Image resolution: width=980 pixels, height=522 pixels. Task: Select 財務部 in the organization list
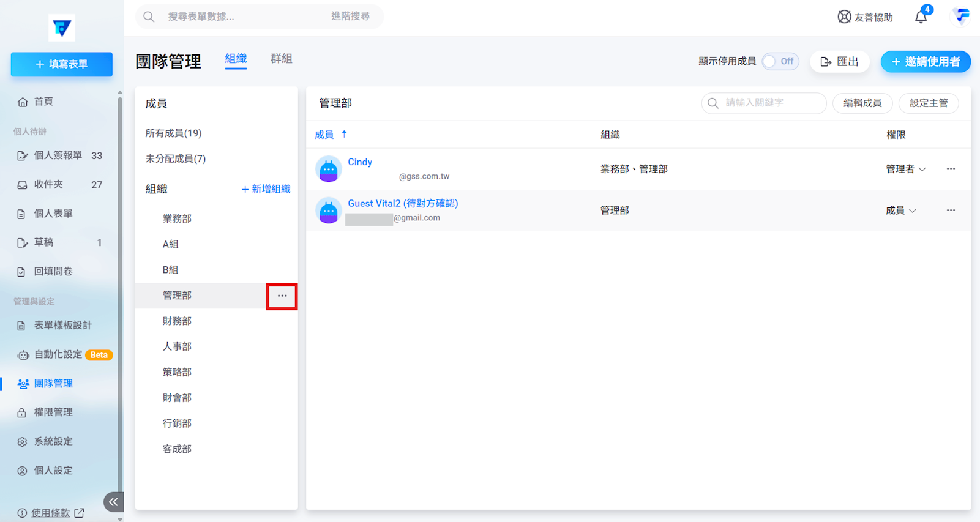click(x=177, y=321)
